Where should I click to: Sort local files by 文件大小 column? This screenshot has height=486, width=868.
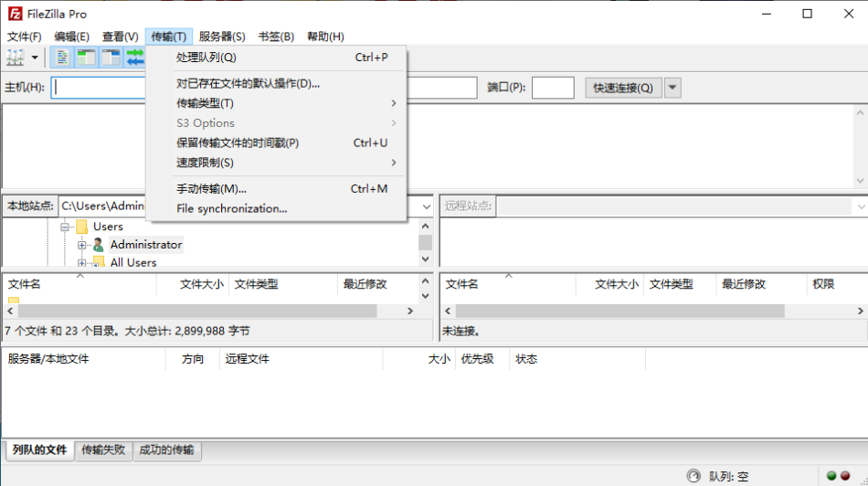194,284
